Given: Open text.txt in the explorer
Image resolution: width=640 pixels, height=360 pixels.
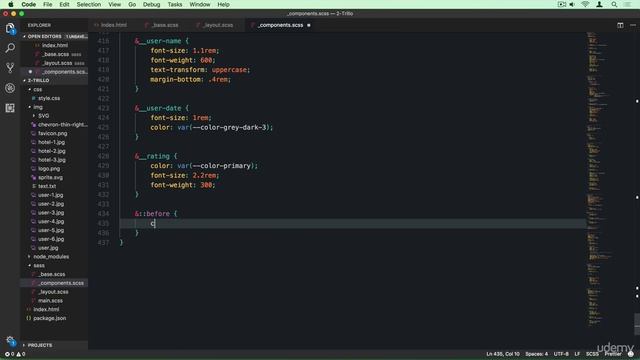Looking at the screenshot, I should (47, 186).
